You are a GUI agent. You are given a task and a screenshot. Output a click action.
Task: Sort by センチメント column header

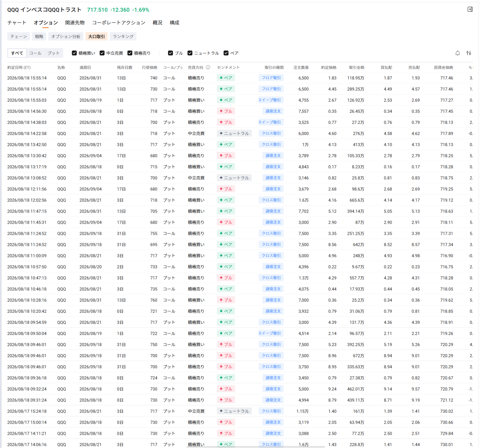[228, 67]
